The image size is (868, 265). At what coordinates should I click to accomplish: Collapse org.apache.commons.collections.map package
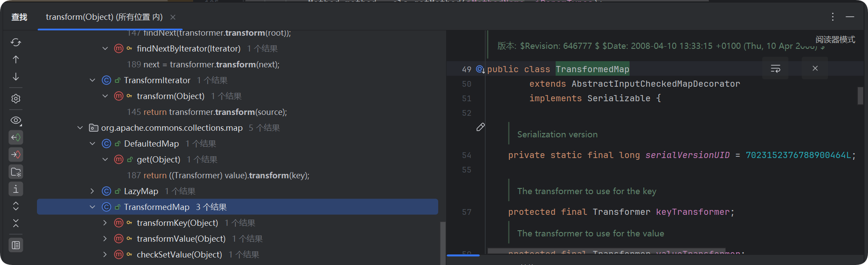(x=80, y=128)
